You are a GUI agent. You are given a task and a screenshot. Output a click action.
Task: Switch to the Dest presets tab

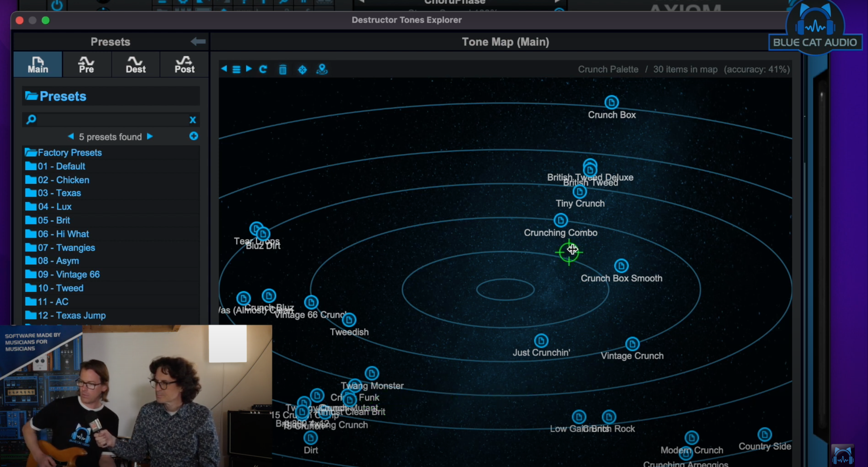tap(135, 65)
